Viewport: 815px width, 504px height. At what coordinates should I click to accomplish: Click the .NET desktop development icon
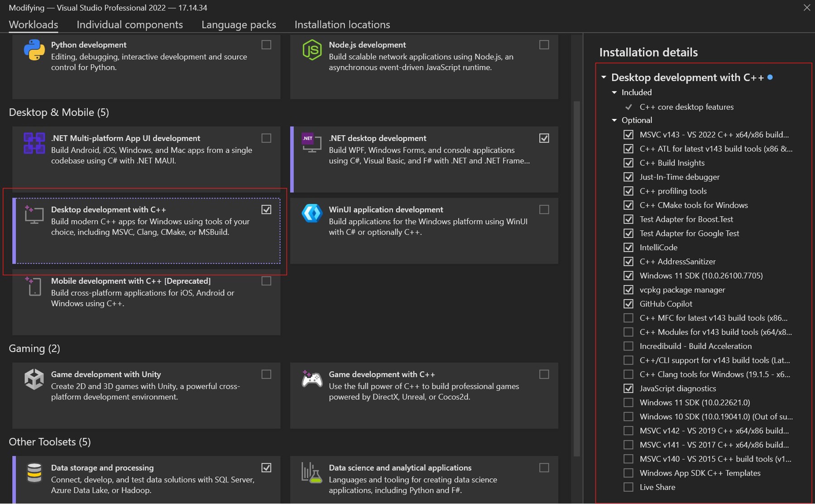pos(312,143)
